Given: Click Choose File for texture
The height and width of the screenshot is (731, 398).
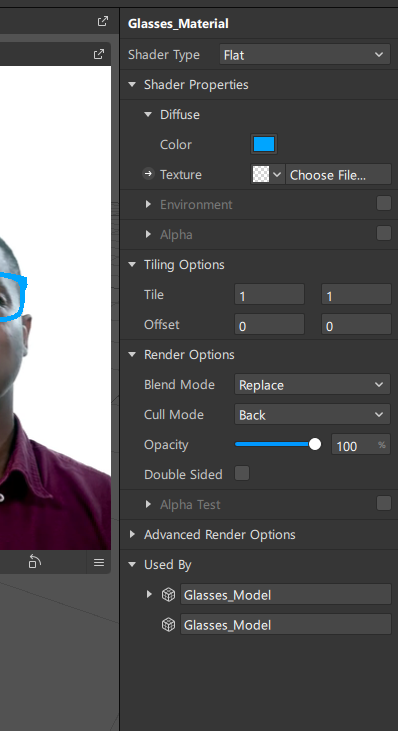Looking at the screenshot, I should click(x=338, y=174).
